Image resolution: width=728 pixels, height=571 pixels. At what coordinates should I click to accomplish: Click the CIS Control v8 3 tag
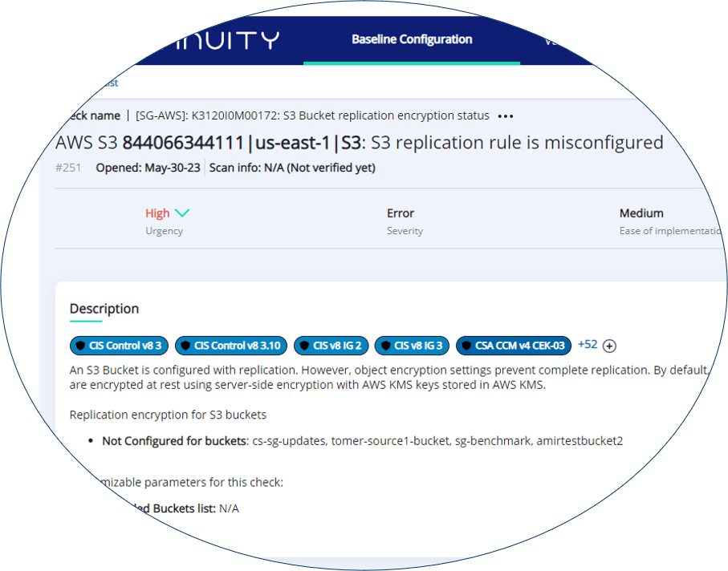119,346
